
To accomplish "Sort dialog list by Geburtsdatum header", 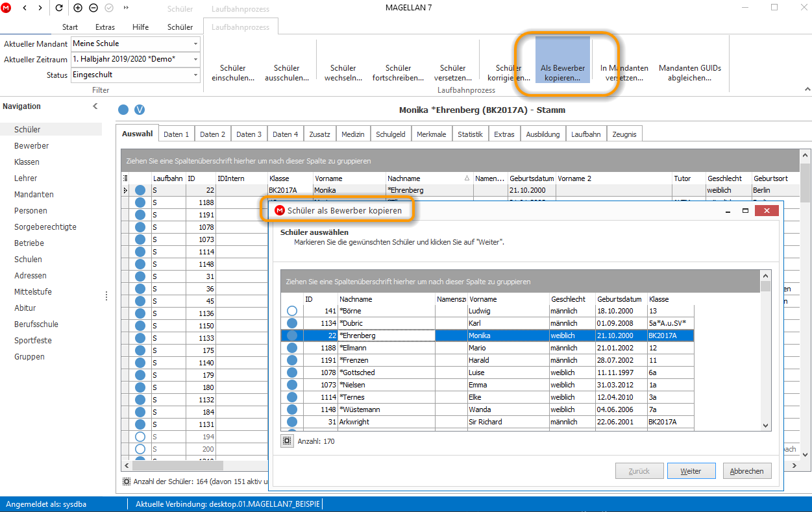I will 621,299.
